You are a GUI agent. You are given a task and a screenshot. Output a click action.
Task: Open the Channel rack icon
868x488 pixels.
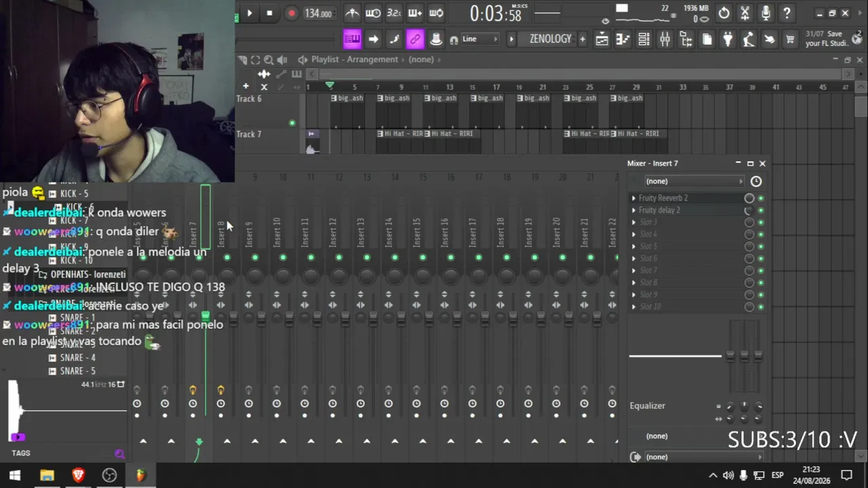pyautogui.click(x=644, y=40)
